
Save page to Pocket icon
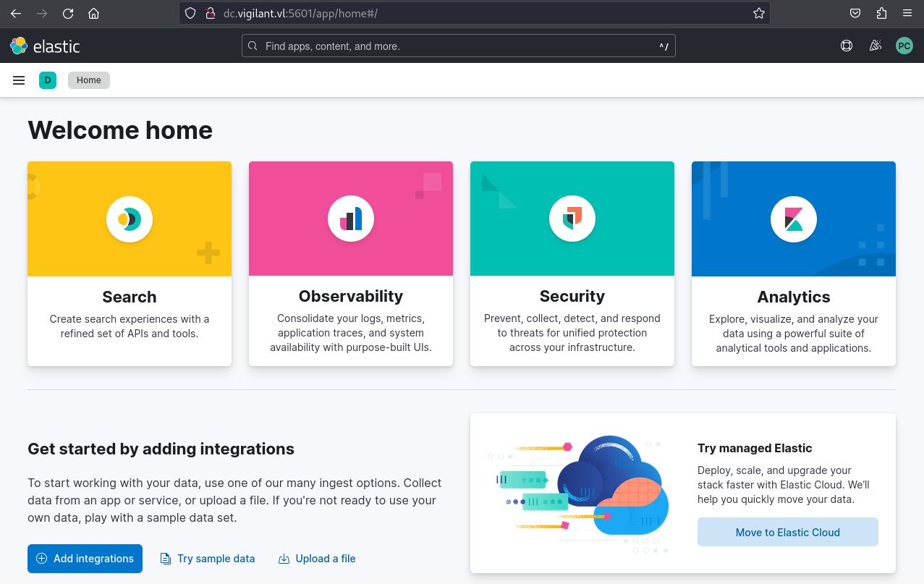tap(855, 13)
